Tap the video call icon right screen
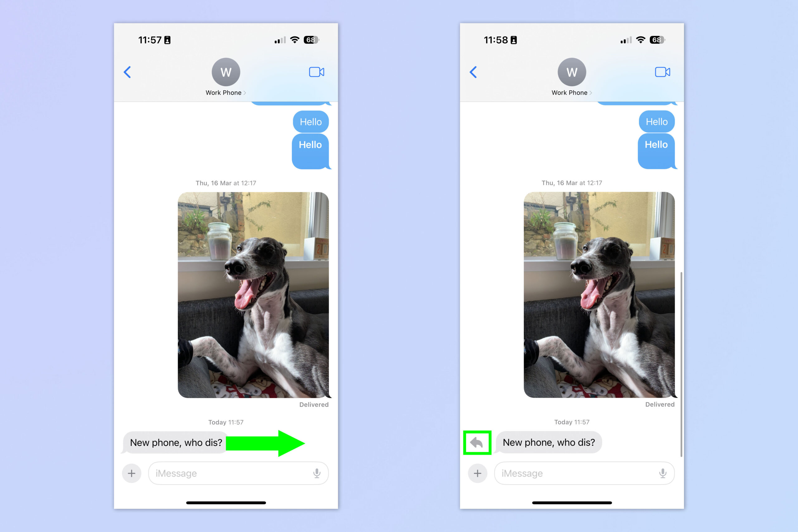This screenshot has height=532, width=798. [663, 72]
